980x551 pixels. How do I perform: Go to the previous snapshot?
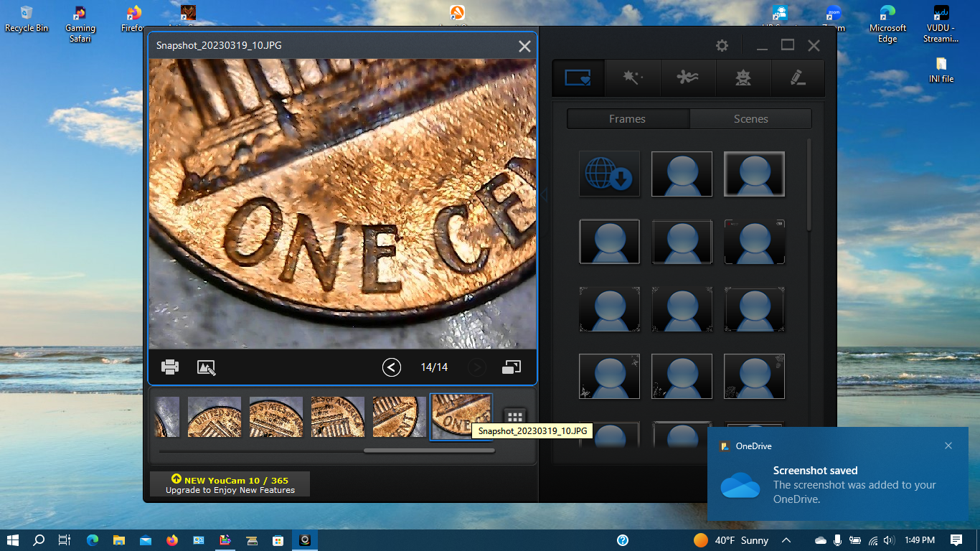(391, 367)
